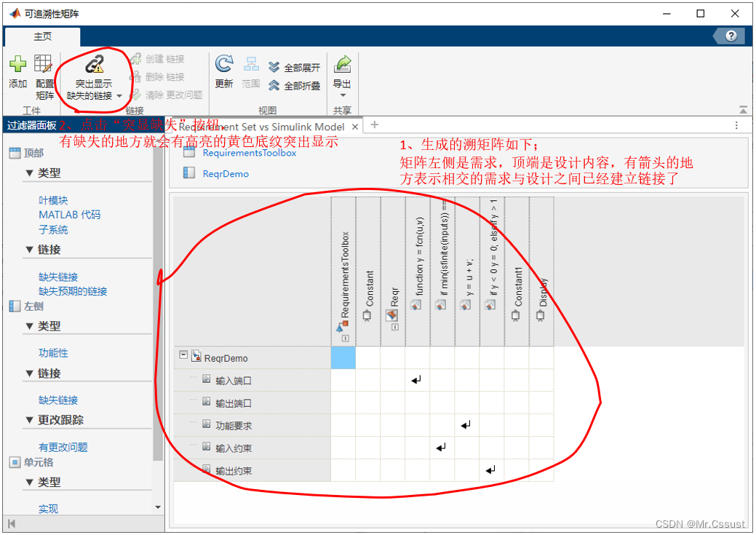Open the help question mark icon
Image resolution: width=756 pixels, height=535 pixels.
click(731, 36)
